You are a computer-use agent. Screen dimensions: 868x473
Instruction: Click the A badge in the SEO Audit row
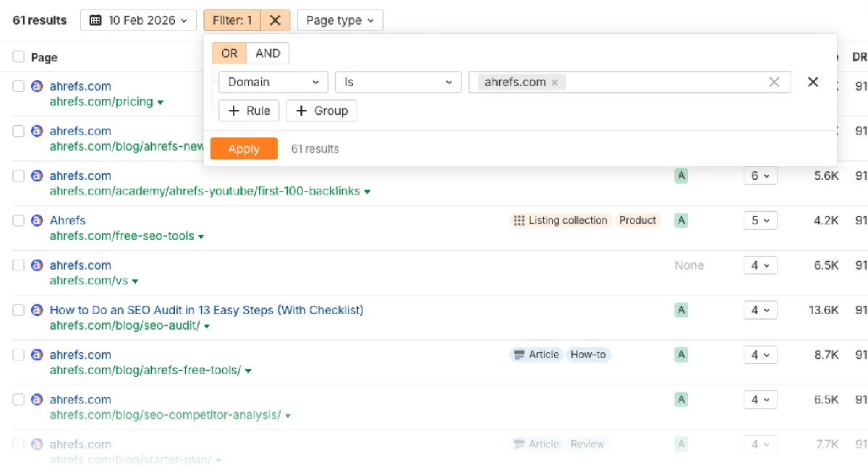pyautogui.click(x=681, y=310)
